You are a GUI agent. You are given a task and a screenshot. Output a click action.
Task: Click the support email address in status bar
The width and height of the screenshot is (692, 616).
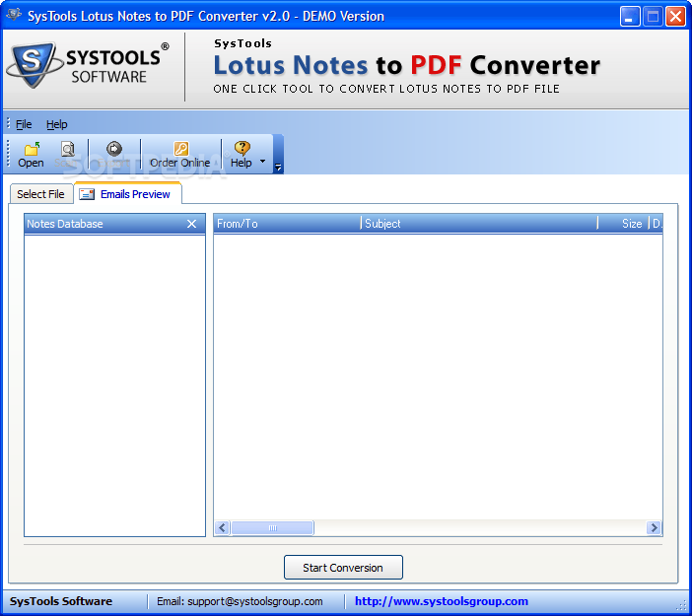[254, 601]
